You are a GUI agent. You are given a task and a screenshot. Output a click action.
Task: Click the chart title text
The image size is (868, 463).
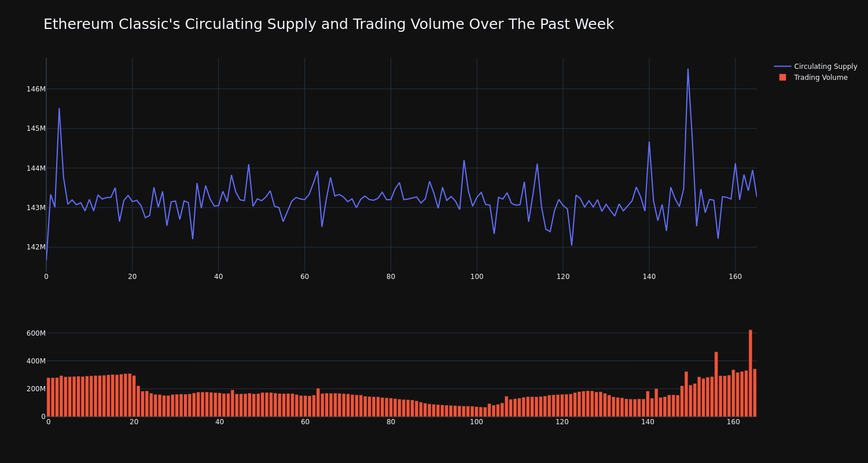(329, 24)
